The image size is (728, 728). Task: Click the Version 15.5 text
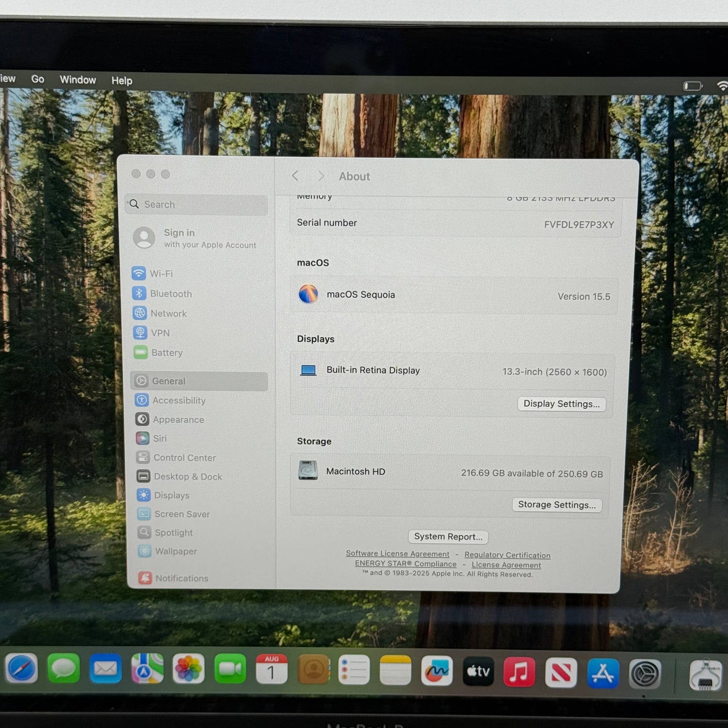(x=584, y=297)
